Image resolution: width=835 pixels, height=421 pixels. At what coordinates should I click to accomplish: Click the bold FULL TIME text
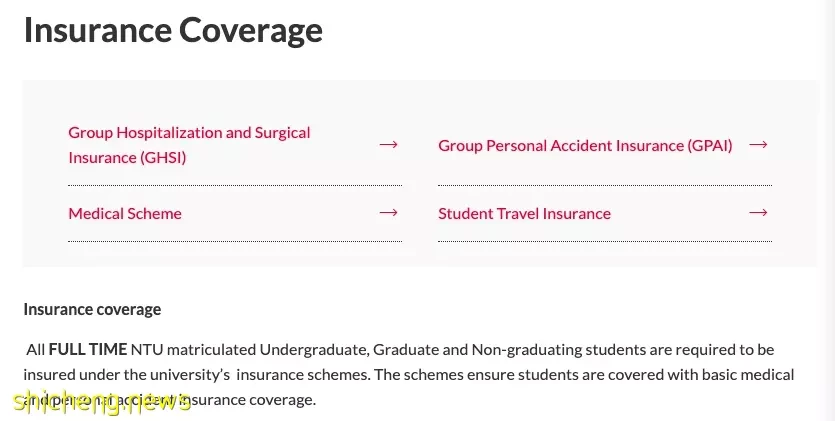point(88,350)
